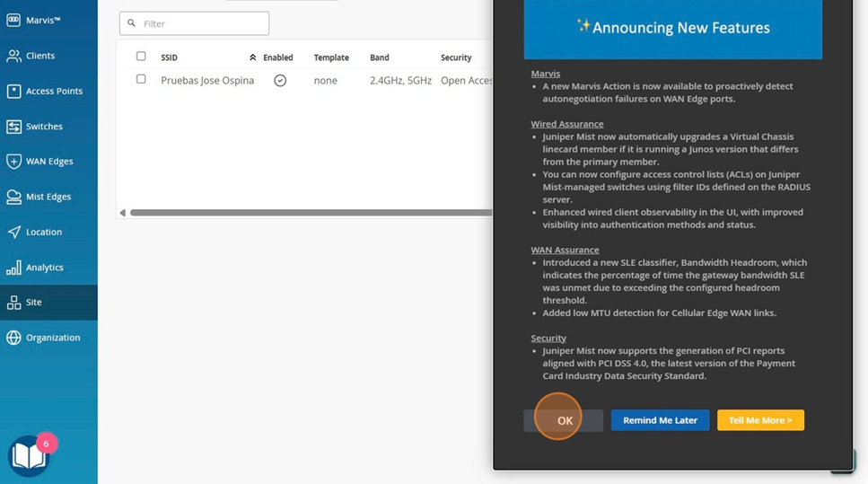868x484 pixels.
Task: Click the enabled checkmark icon for Pruebas Jose Ospina
Action: [x=280, y=80]
